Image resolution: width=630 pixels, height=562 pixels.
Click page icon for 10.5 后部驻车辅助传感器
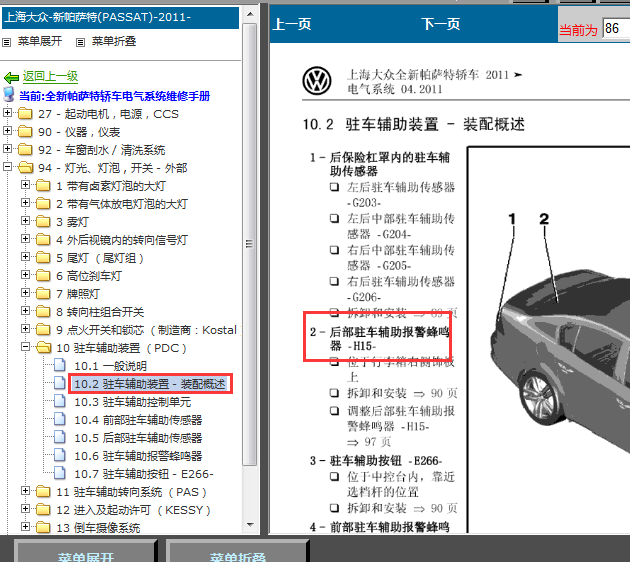60,437
